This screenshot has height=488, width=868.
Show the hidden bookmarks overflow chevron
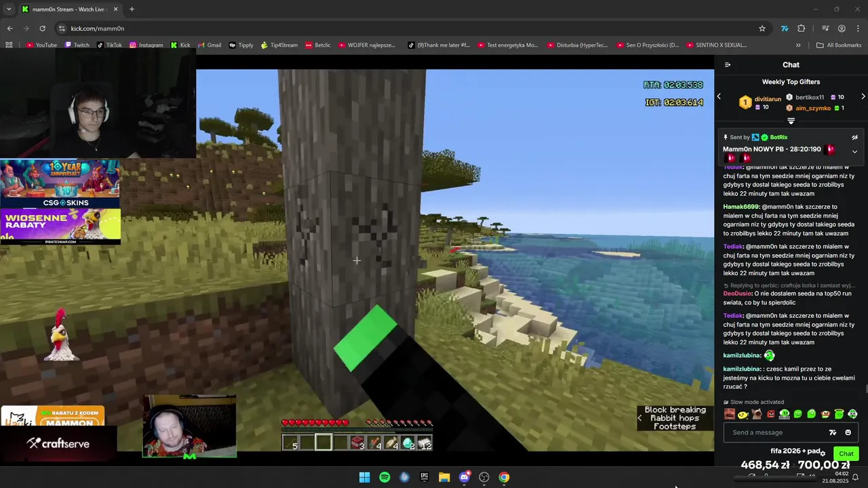point(798,45)
